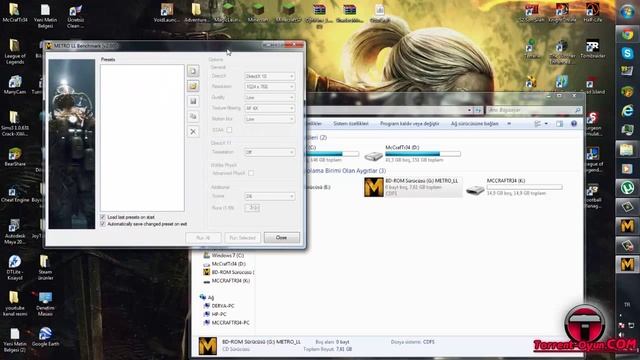Click the Run All button
This screenshot has height=360, width=640.
(x=203, y=238)
